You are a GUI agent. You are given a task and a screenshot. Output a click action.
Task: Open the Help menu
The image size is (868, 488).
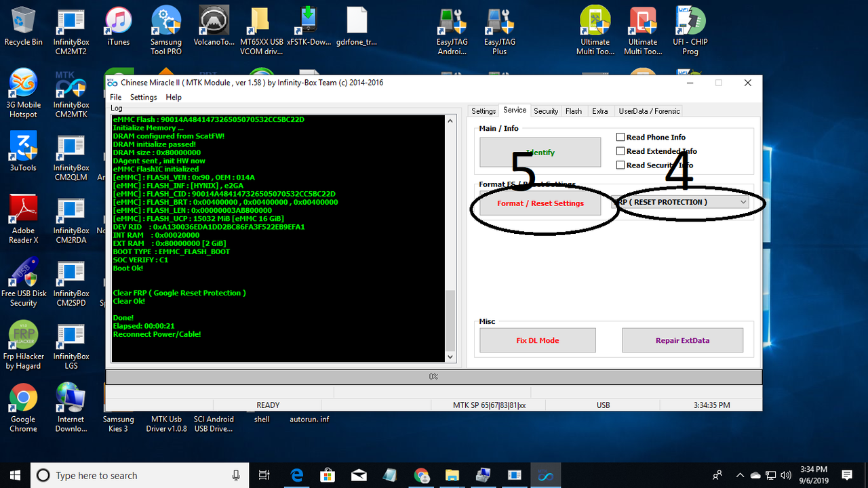174,97
